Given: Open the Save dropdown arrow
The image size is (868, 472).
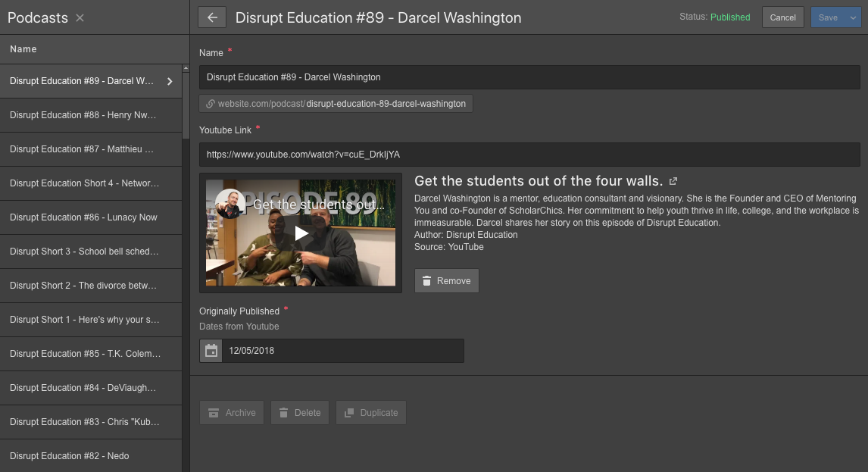Looking at the screenshot, I should point(853,17).
